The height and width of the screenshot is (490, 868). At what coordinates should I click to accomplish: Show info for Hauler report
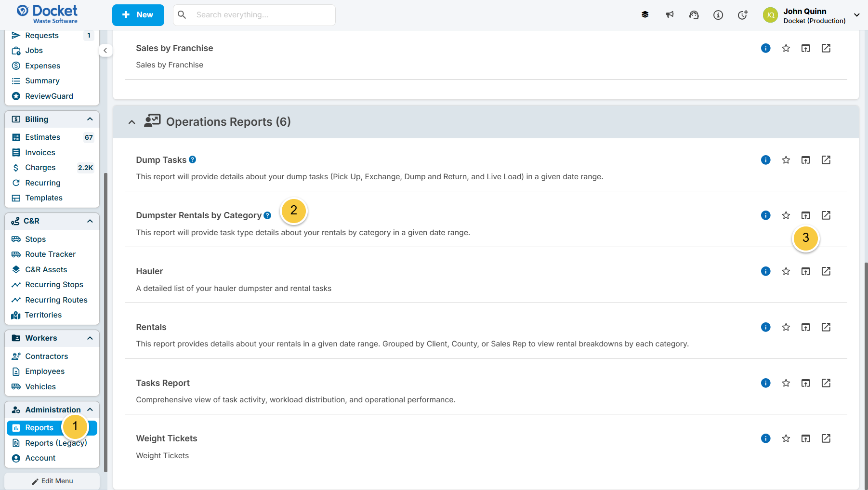[766, 271]
